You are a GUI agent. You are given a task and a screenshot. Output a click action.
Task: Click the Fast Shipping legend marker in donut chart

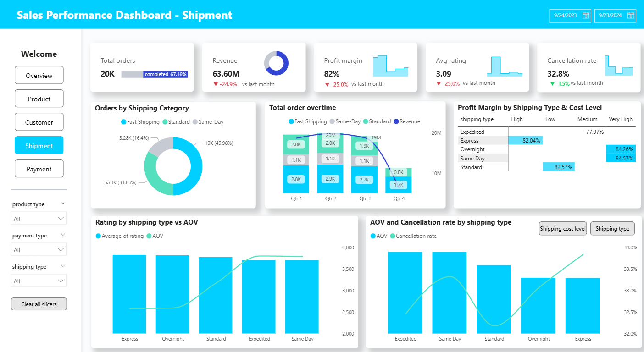(124, 122)
